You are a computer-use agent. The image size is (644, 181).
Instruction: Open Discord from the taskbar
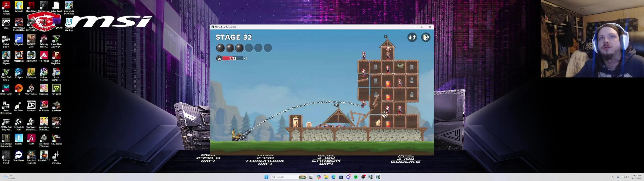coord(348,177)
